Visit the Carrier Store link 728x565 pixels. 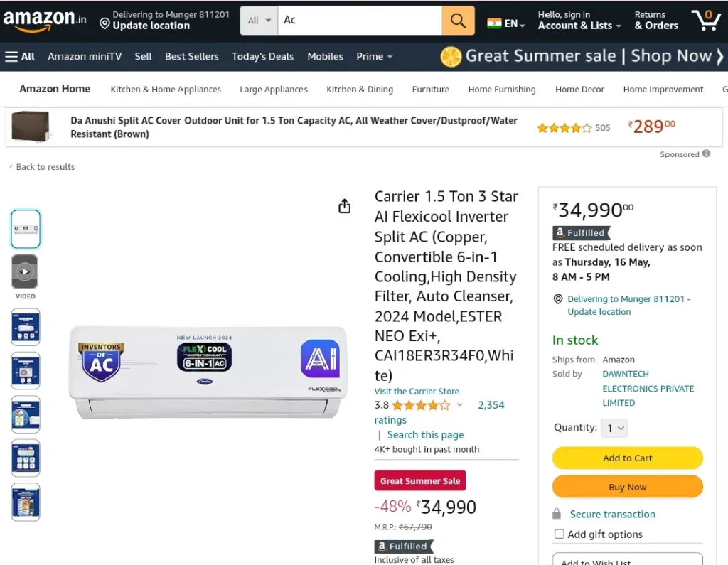417,391
